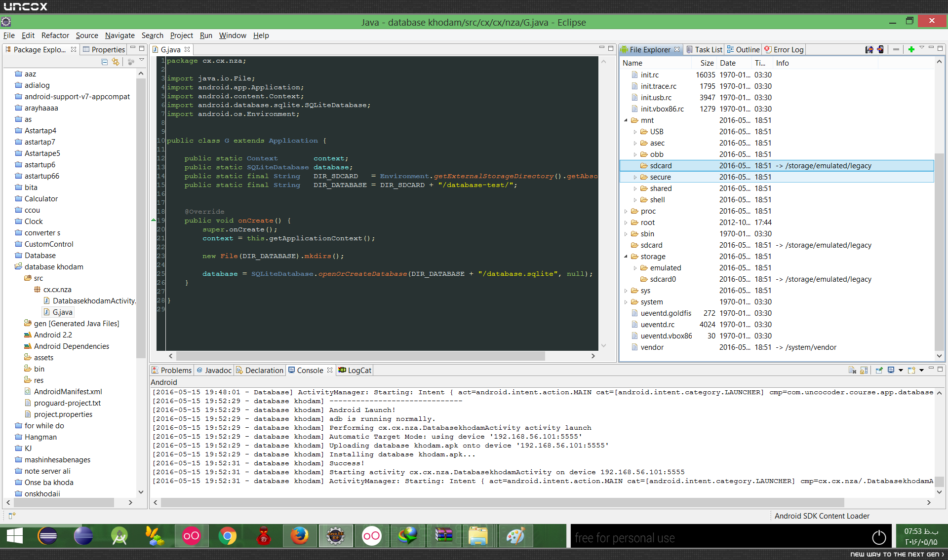
Task: Open File Explorer view menu arrow
Action: [921, 48]
